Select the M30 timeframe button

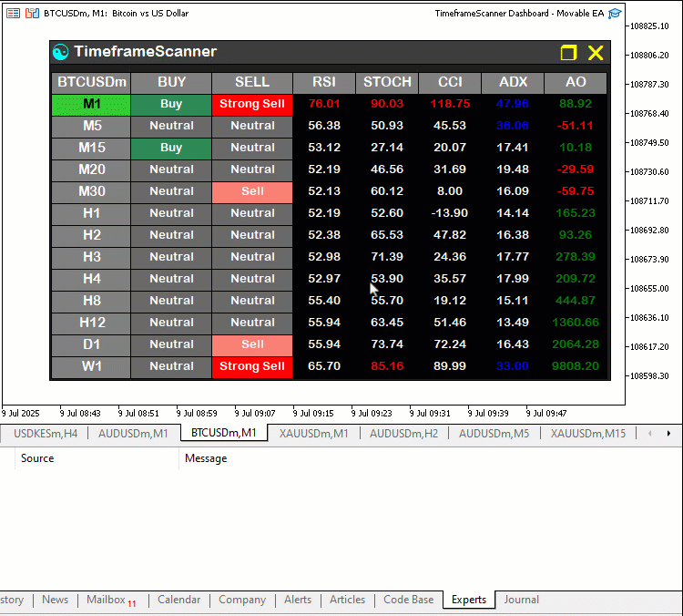[x=91, y=192]
